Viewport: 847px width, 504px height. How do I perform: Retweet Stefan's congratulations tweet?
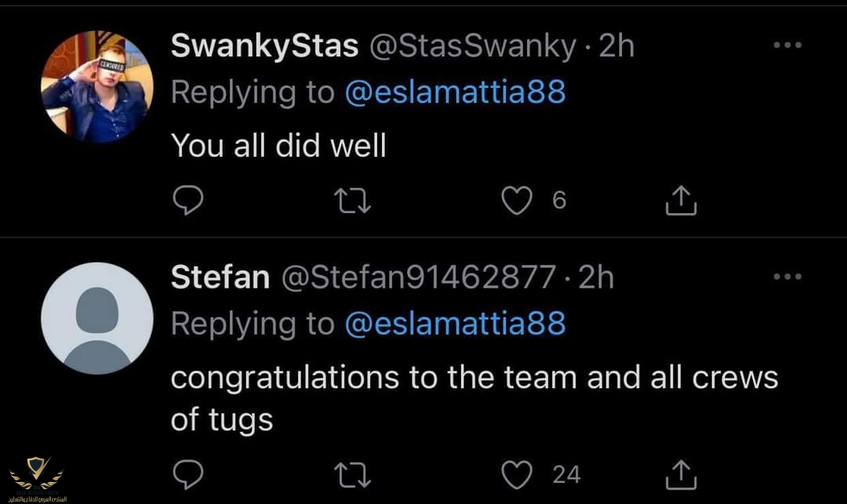(354, 474)
